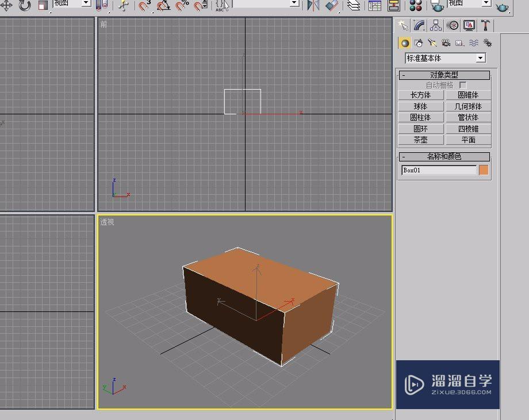Collapse the 对象类型 rollout

[x=404, y=75]
